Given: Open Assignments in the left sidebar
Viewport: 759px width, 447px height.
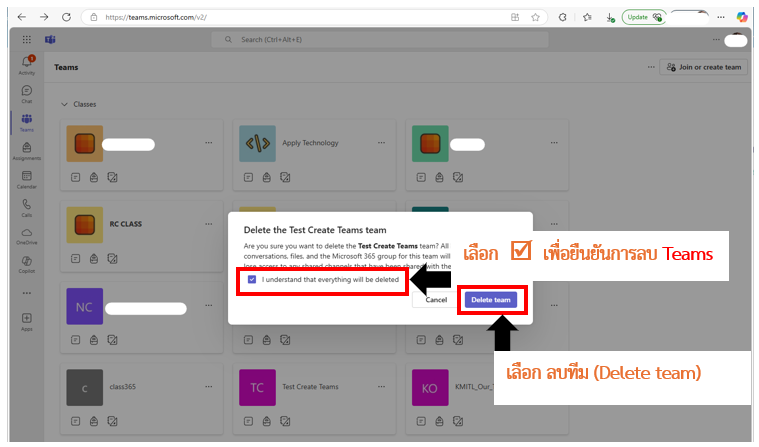Looking at the screenshot, I should click(x=26, y=149).
